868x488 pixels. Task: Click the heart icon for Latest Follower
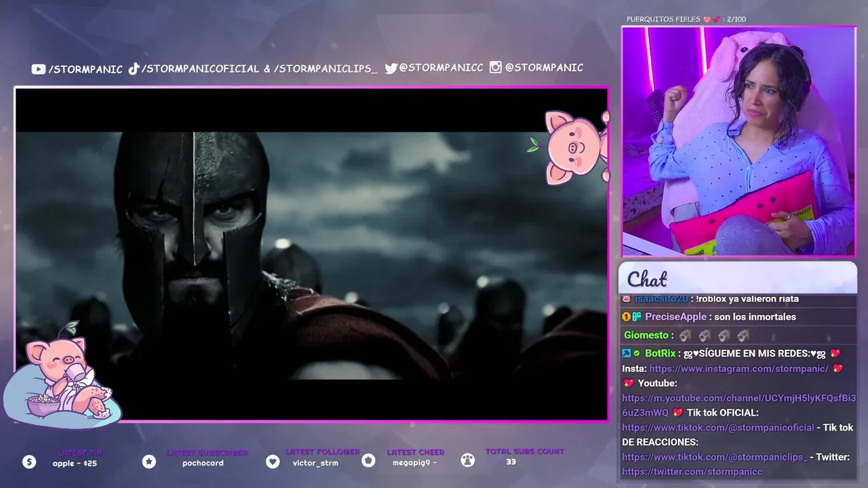click(273, 462)
